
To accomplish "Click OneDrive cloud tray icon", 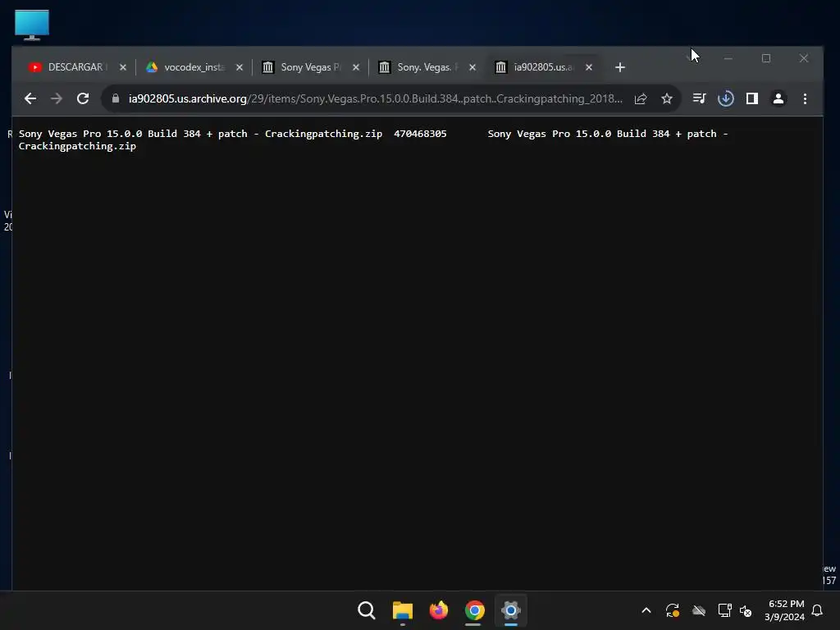I will (699, 610).
